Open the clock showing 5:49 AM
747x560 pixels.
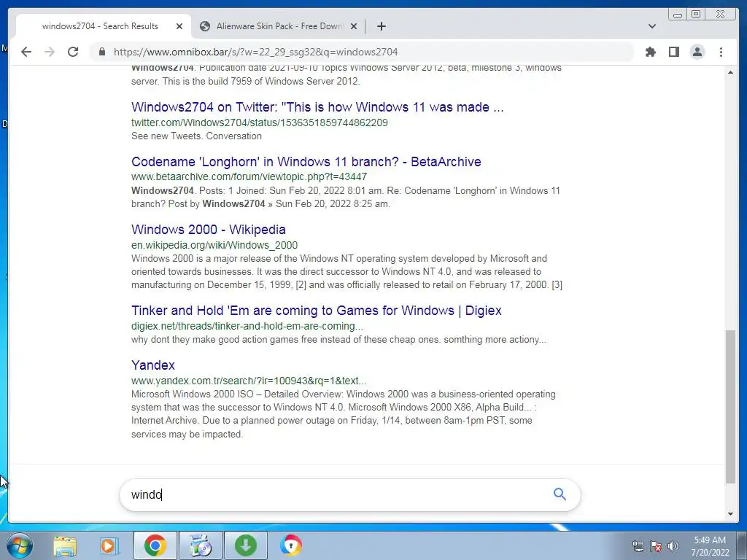tap(710, 546)
